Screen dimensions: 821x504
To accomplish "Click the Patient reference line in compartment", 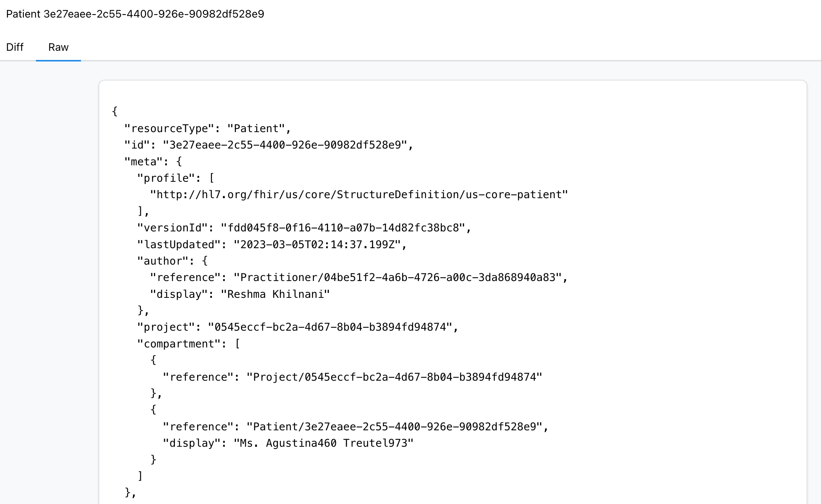I will 355,427.
